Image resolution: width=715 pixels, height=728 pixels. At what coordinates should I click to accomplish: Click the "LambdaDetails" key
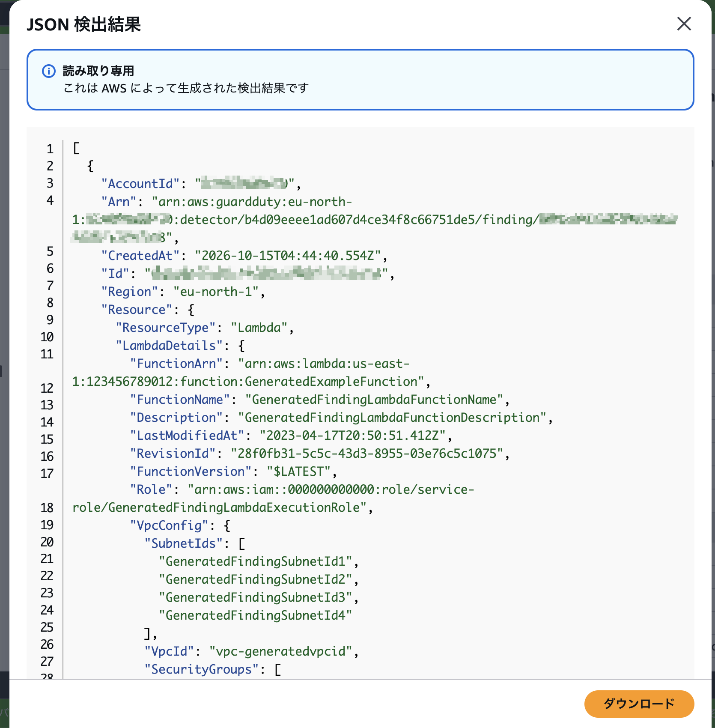[x=169, y=346]
